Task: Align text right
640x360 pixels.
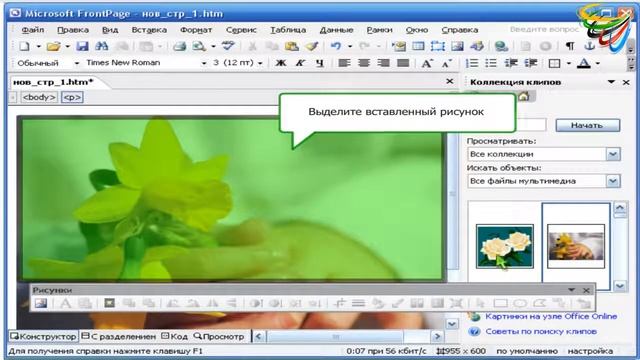Action: coord(383,63)
